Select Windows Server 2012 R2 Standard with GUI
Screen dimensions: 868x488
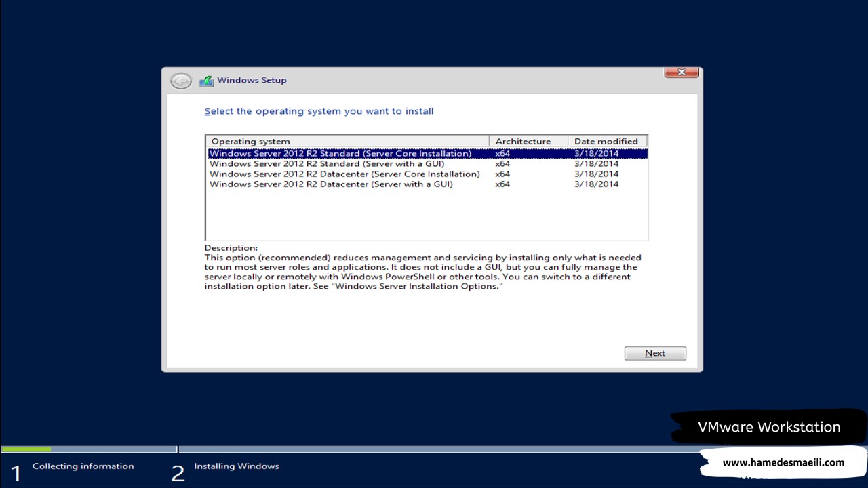[428, 163]
